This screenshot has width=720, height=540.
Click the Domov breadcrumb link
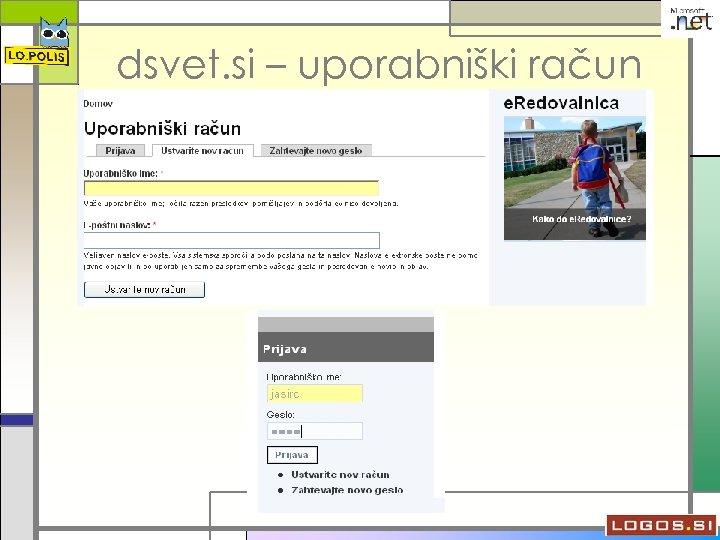[98, 104]
